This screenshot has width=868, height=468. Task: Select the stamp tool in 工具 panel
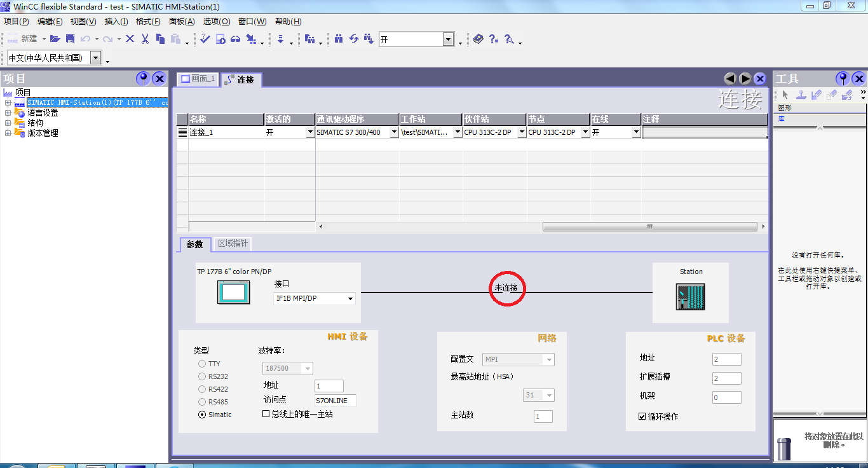click(x=801, y=95)
